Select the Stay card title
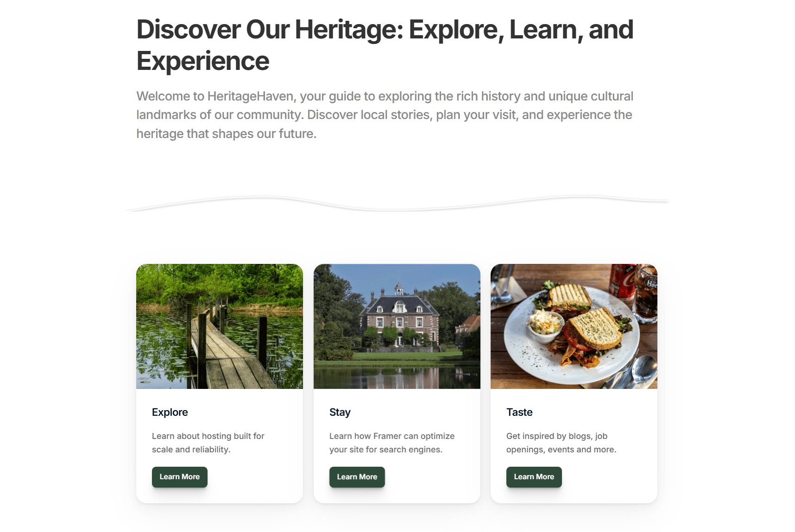 tap(340, 412)
